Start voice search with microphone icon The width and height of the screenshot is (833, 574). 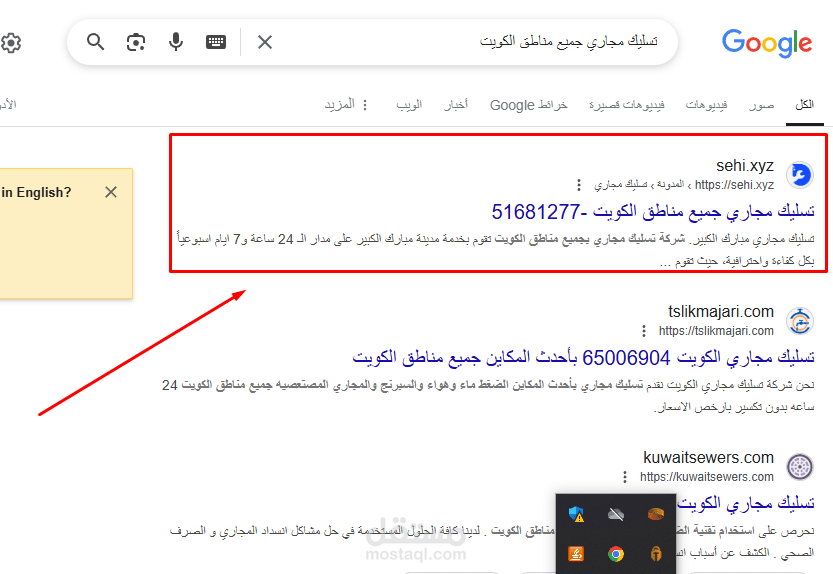pyautogui.click(x=176, y=41)
